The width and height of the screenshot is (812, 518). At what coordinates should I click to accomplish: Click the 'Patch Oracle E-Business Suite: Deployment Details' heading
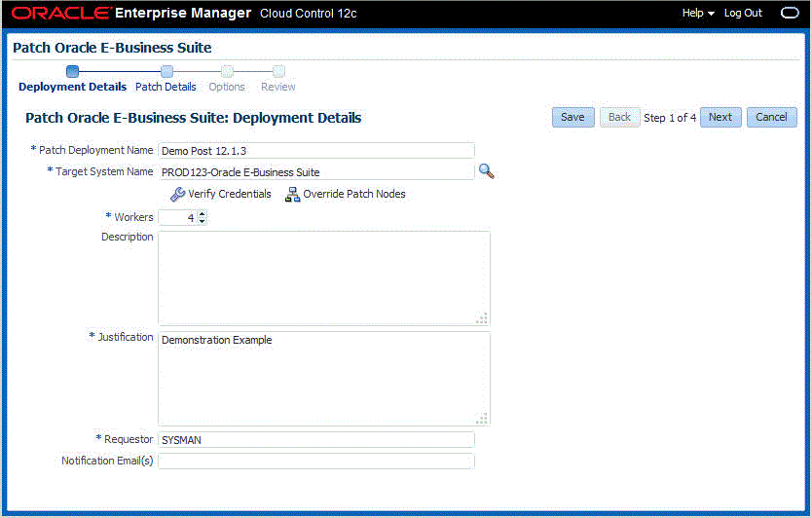click(193, 118)
